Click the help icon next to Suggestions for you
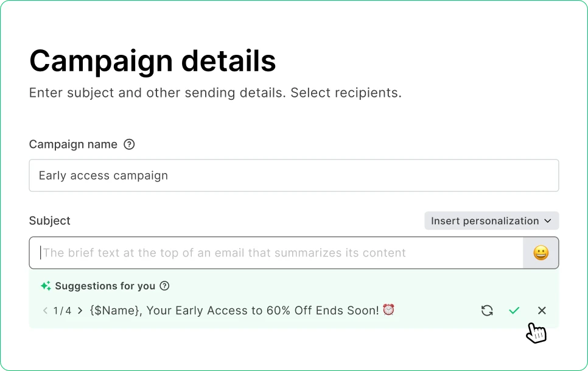Screen dimensions: 588x371 (164, 286)
